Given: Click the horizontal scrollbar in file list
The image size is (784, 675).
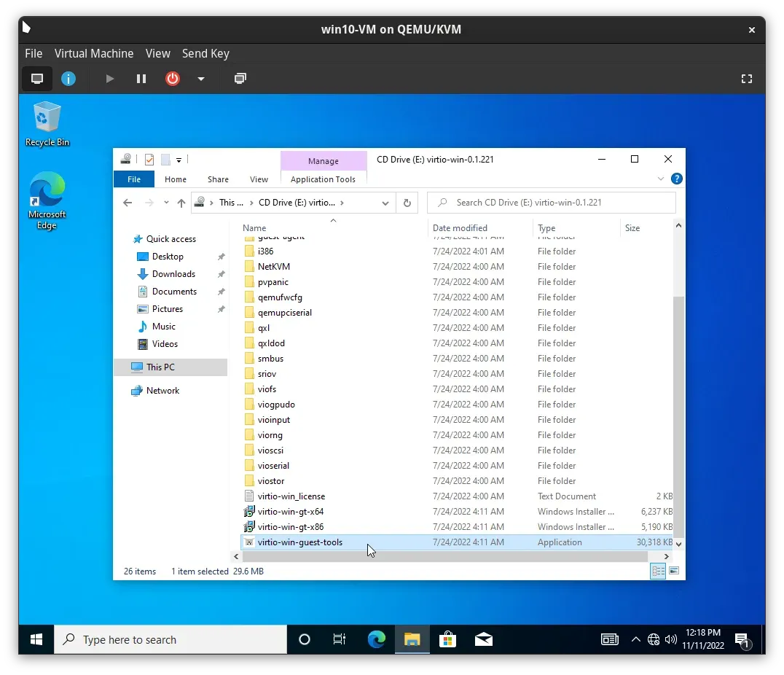Looking at the screenshot, I should (445, 556).
